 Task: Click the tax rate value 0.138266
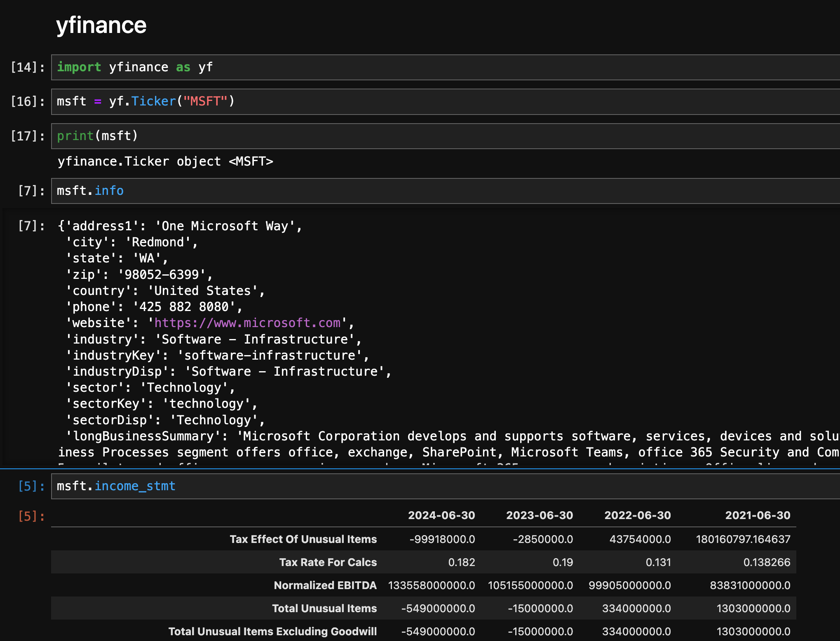[767, 562]
